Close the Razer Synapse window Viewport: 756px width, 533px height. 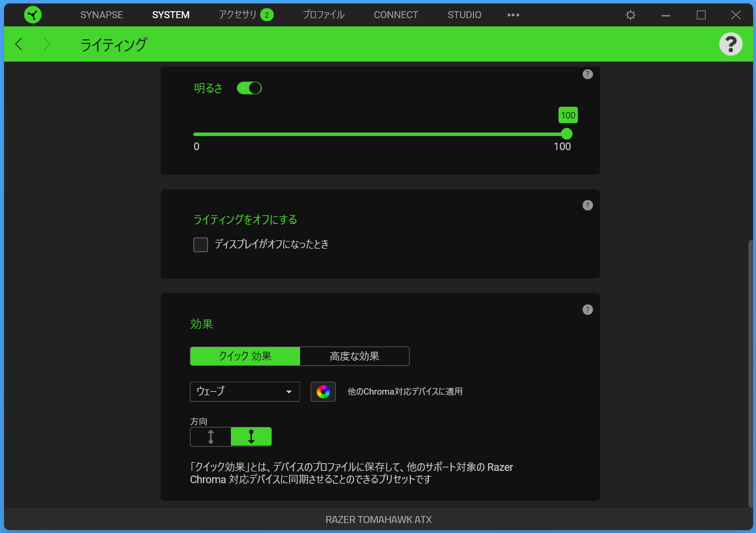point(736,15)
